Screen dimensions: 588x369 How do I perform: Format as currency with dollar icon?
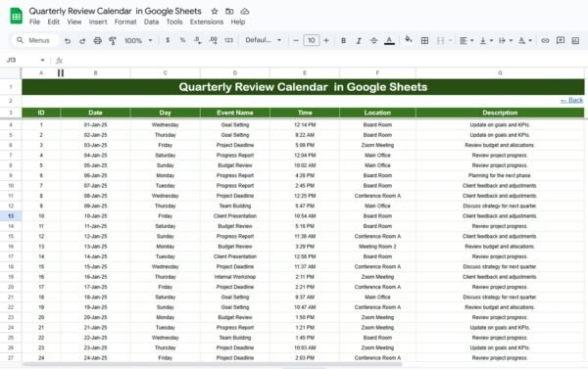click(x=168, y=40)
